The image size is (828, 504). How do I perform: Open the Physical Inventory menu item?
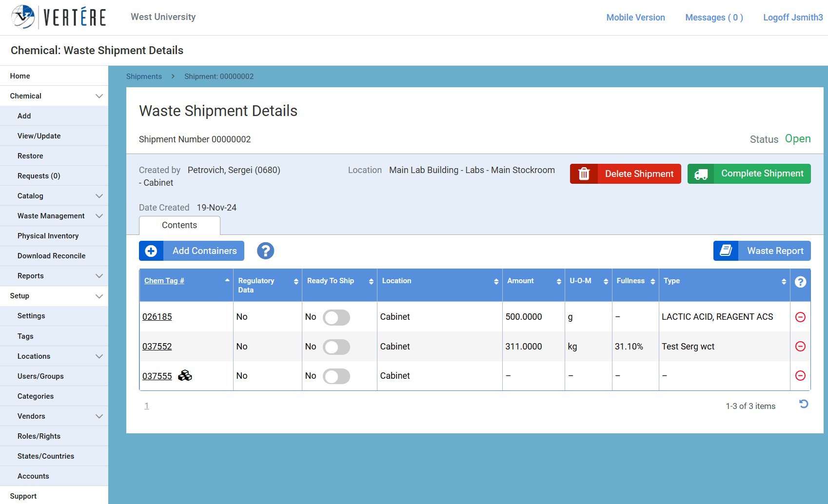click(x=54, y=236)
